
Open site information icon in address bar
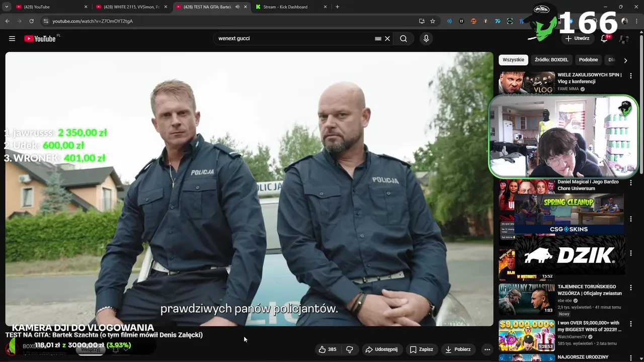[x=46, y=21]
